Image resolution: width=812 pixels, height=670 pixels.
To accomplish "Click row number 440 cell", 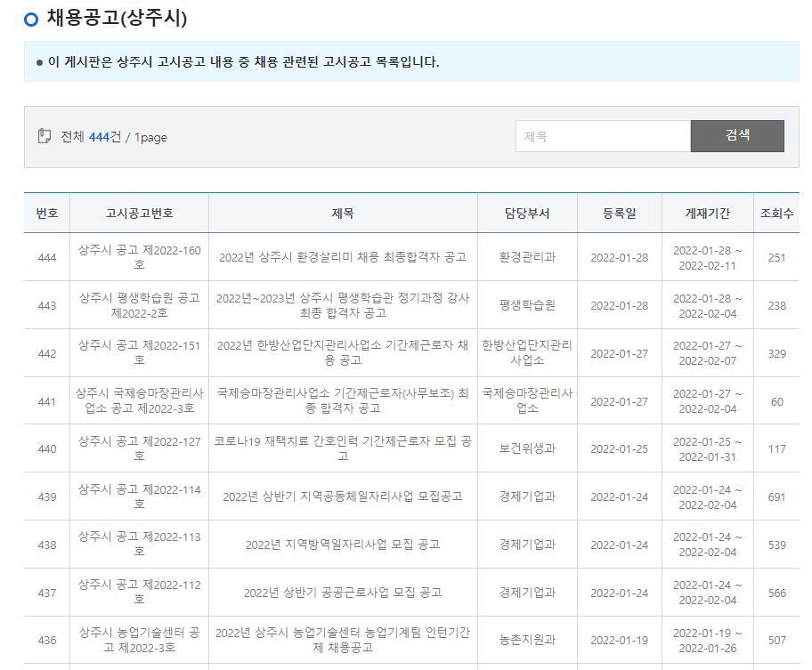I will click(x=47, y=449).
